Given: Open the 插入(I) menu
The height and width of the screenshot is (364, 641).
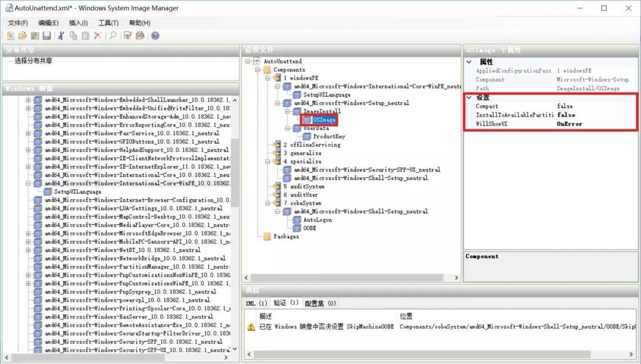Looking at the screenshot, I should click(78, 23).
